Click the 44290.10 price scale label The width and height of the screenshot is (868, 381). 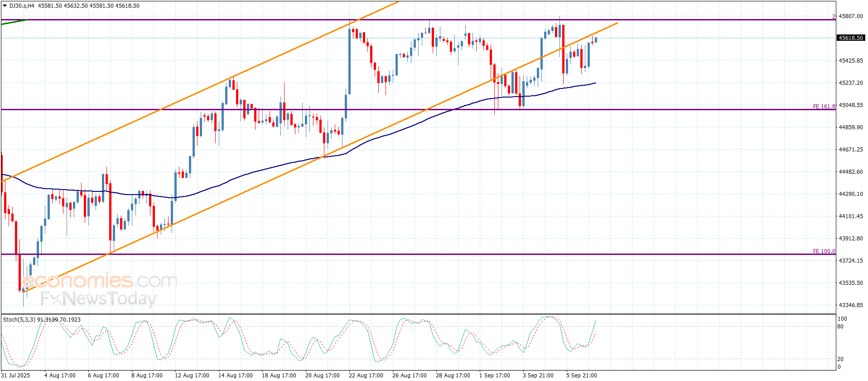pyautogui.click(x=851, y=194)
